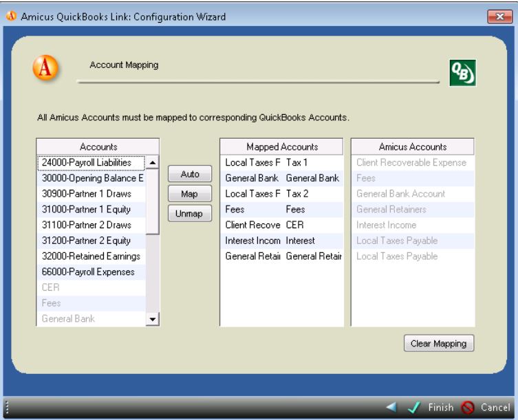This screenshot has height=420, width=518.
Task: Click first Local Taxes Payable entry below Interest Income
Action: [x=413, y=241]
